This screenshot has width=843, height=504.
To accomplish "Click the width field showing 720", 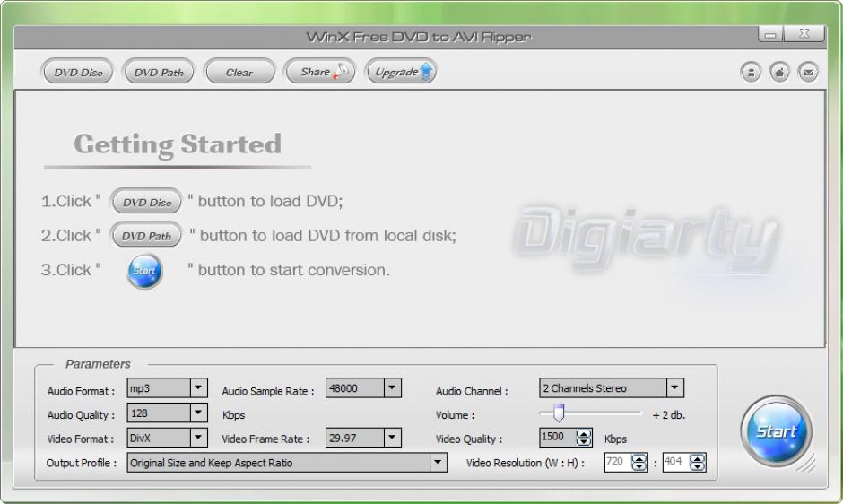I will (618, 462).
